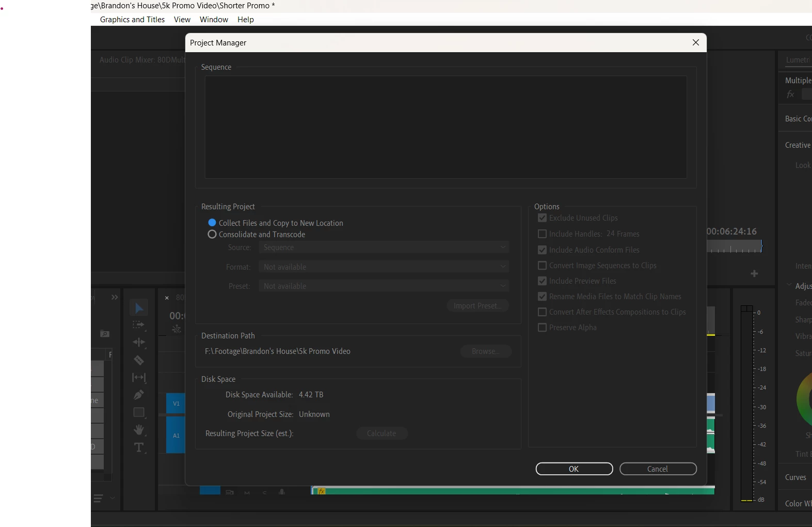Select the Razor tool

(x=138, y=360)
